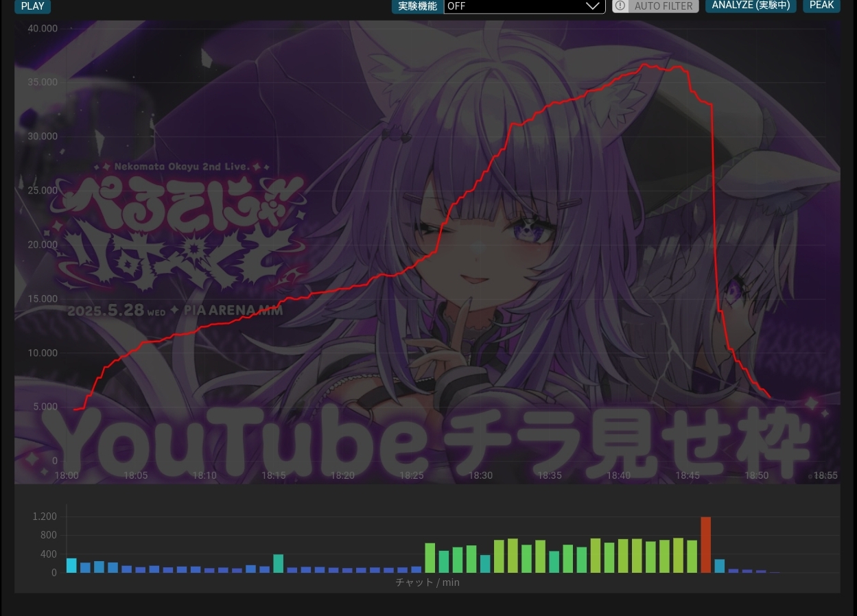Screen dimensions: 857x616
Task: Click the 18:40 time axis label
Action: pos(618,475)
